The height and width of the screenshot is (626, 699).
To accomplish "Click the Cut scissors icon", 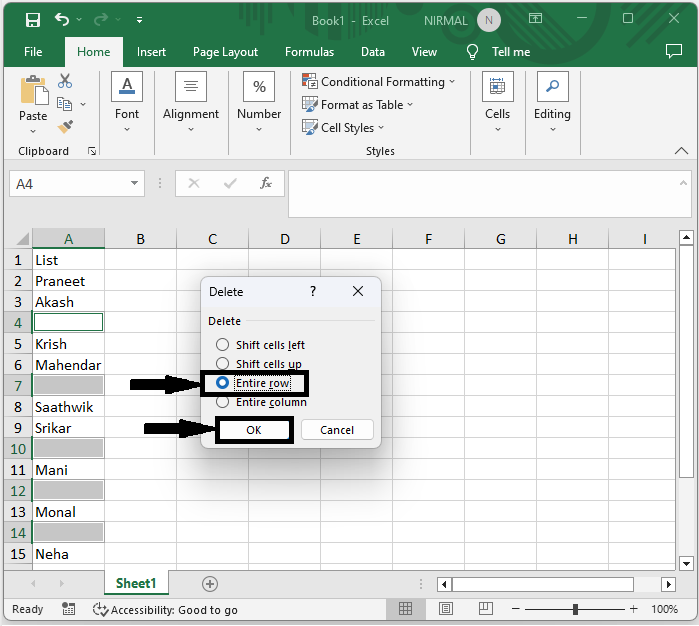I will coord(65,81).
